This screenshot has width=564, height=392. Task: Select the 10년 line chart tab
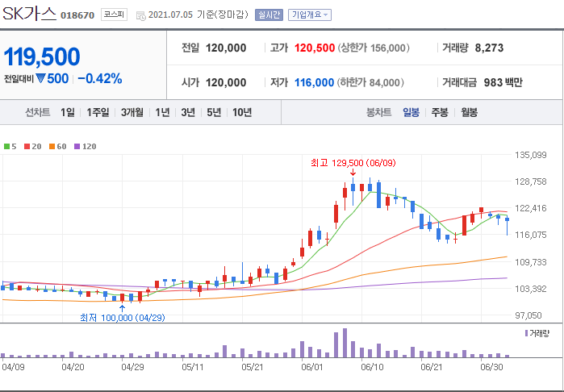[x=242, y=113]
